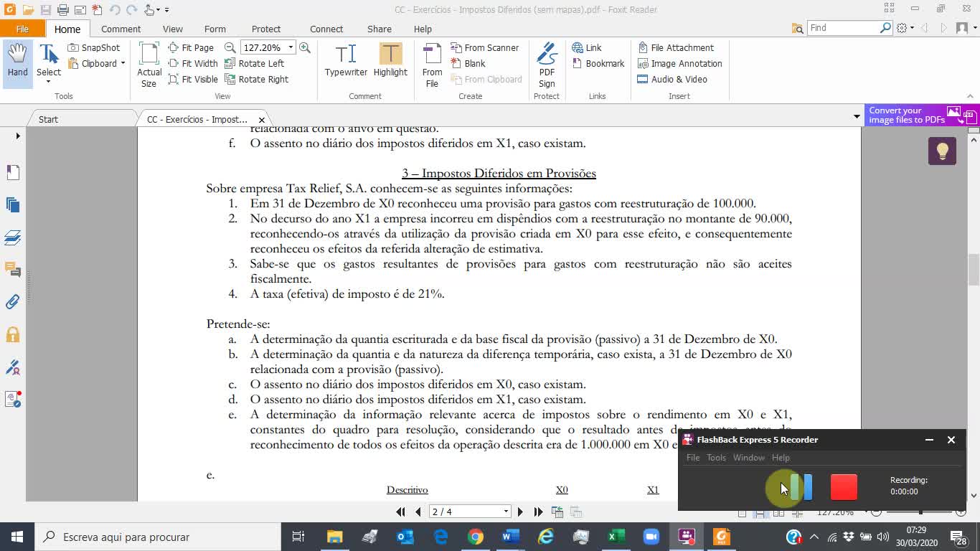Image resolution: width=980 pixels, height=551 pixels.
Task: Open the user account dropdown
Action: [x=966, y=28]
